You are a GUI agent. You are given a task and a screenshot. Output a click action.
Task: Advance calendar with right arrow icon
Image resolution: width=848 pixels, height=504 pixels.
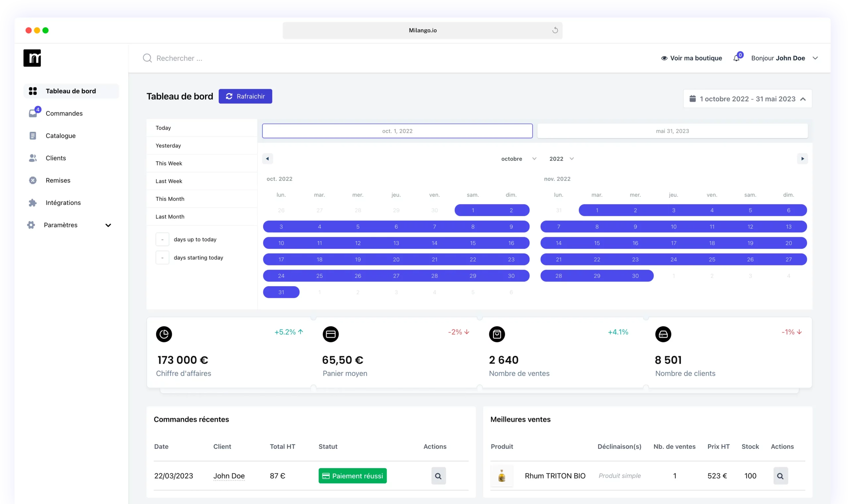(x=802, y=159)
